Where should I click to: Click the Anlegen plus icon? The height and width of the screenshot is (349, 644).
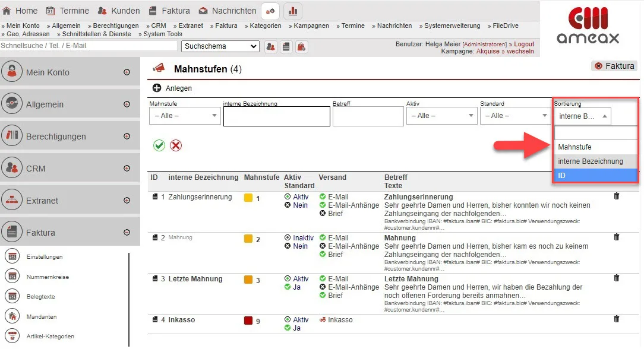coord(157,88)
